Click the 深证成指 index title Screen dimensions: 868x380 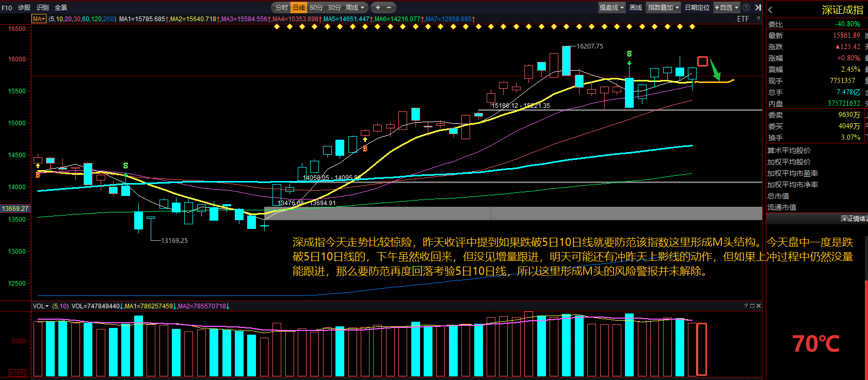(843, 10)
